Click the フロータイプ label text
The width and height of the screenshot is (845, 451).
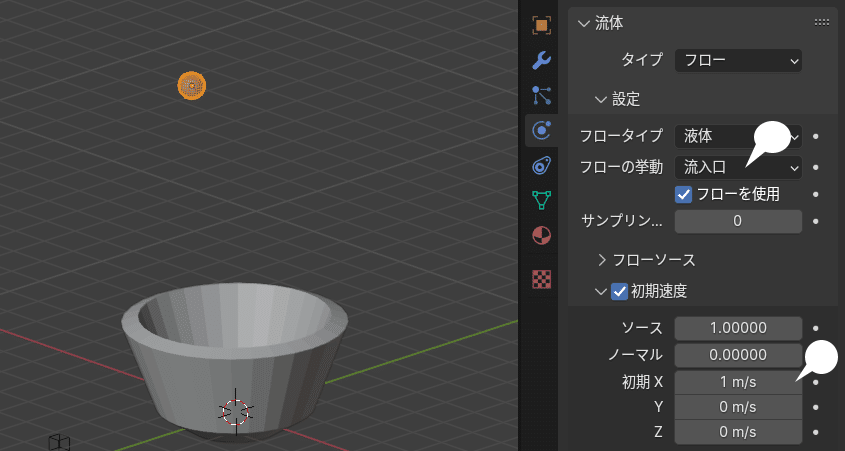click(621, 136)
